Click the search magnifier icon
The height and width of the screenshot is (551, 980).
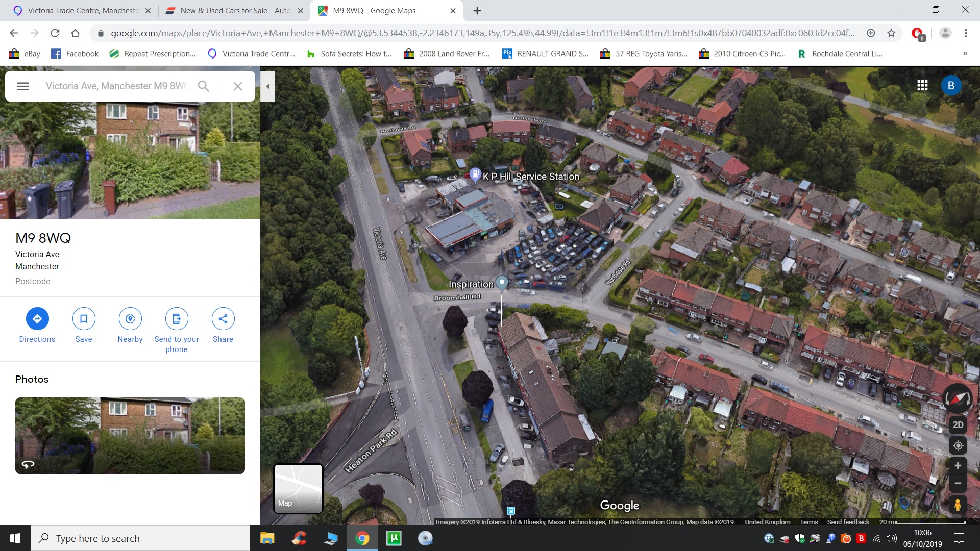click(x=203, y=86)
